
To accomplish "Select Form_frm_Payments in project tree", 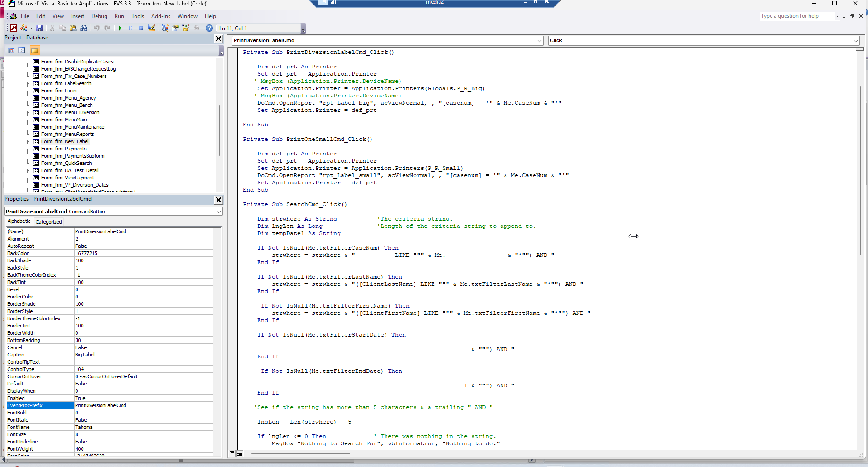I will [63, 149].
